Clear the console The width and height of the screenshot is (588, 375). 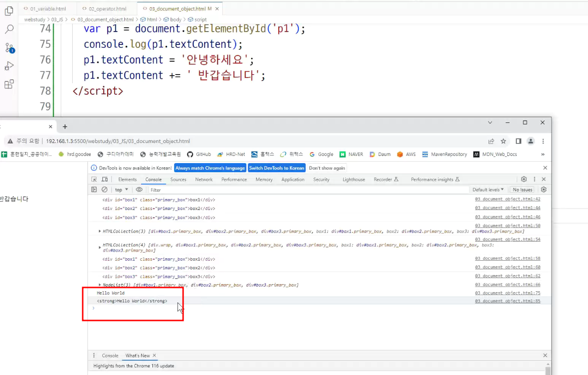pos(104,189)
